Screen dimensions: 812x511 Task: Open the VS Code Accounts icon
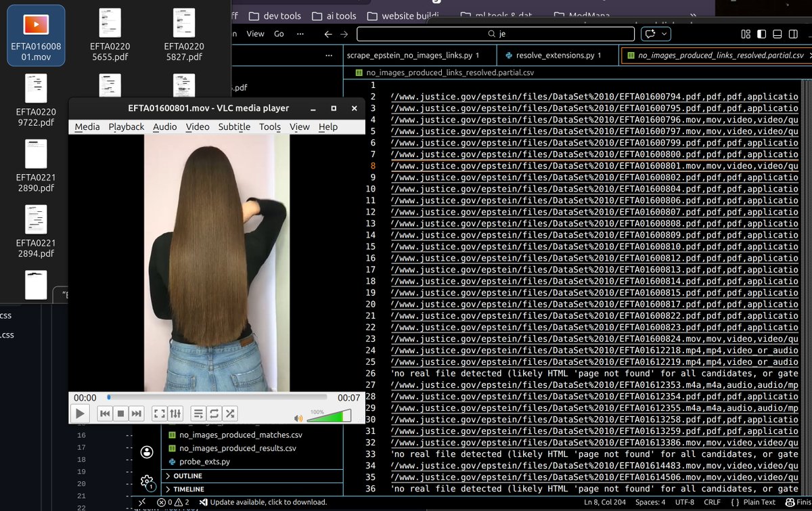[147, 452]
